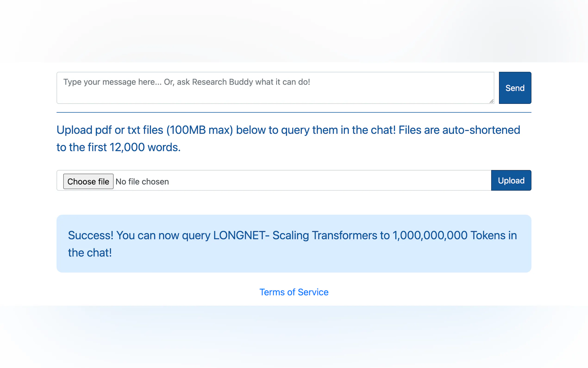Focus the message text area
The width and height of the screenshot is (588, 368).
pos(275,94)
